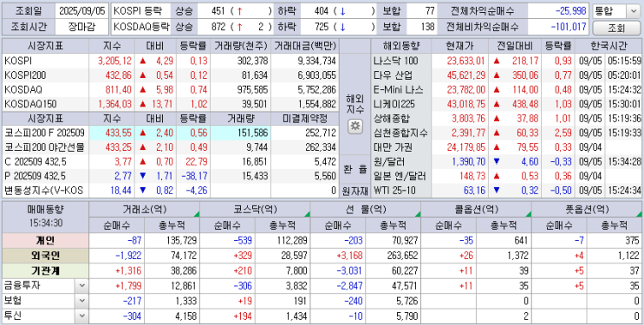Select put option P 202509 432.5
644x325 pixels.
click(x=35, y=176)
